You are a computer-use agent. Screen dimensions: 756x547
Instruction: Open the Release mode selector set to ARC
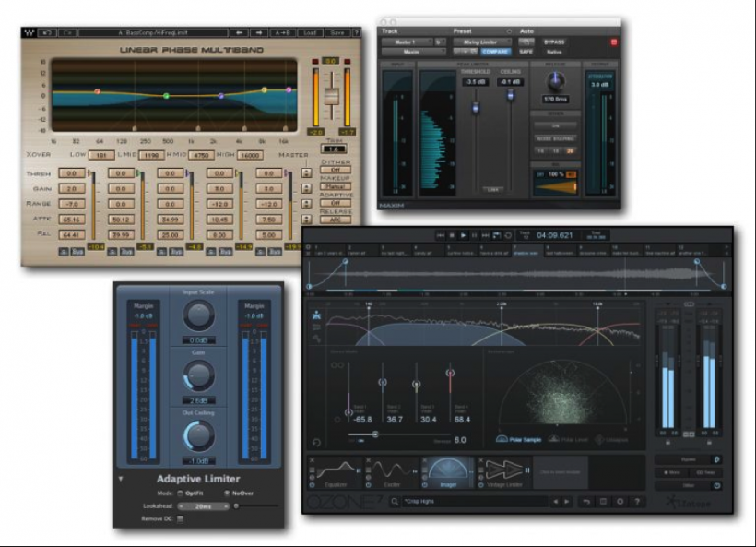click(335, 220)
